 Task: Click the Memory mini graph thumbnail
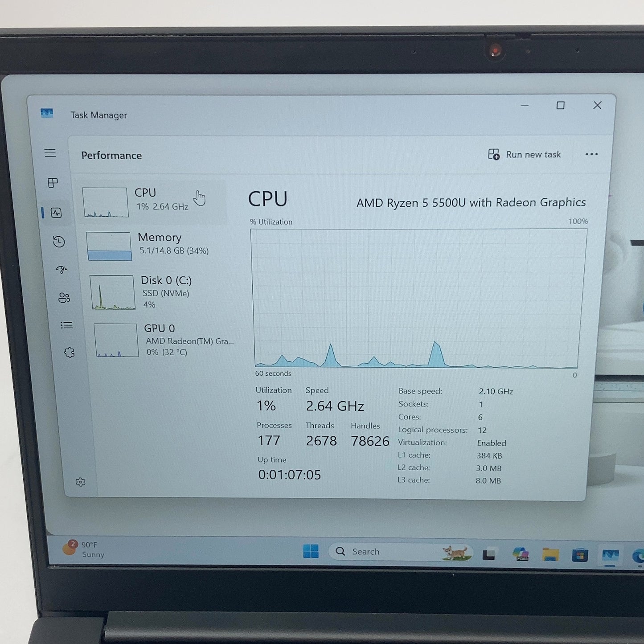pyautogui.click(x=109, y=246)
